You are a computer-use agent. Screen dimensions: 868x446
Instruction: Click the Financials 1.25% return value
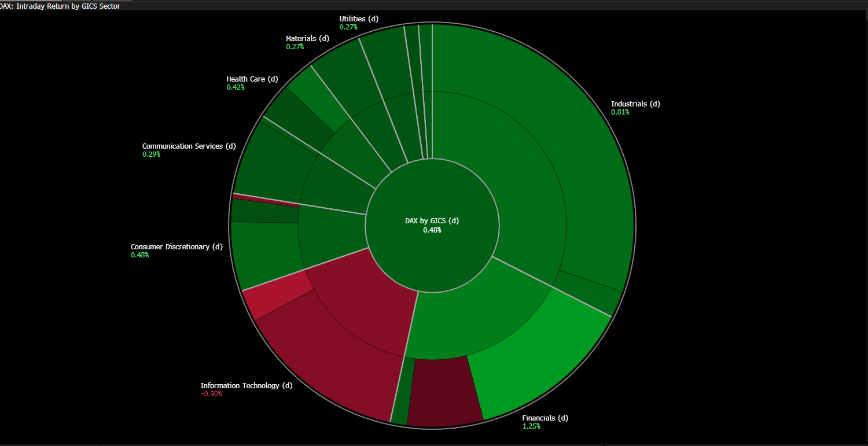tap(531, 426)
